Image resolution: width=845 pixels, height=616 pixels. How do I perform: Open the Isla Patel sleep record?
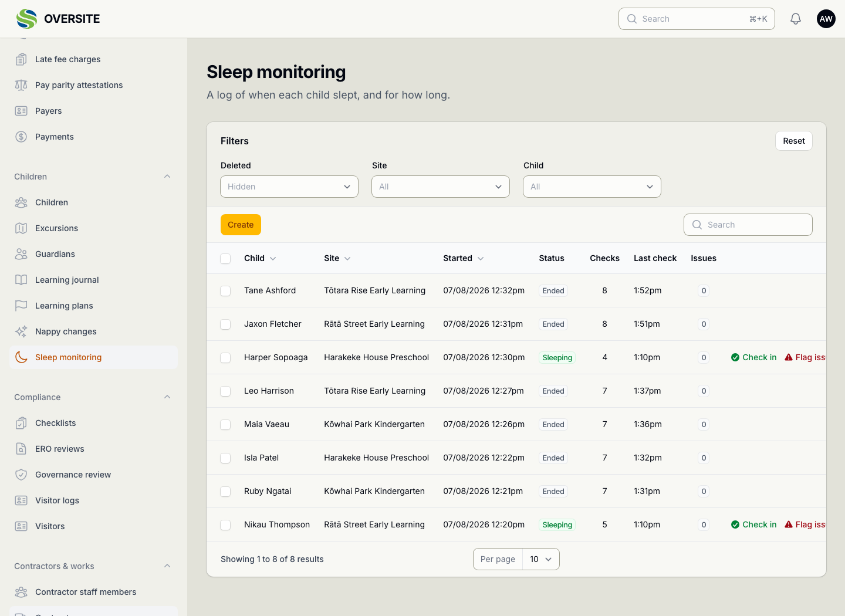tap(516, 458)
